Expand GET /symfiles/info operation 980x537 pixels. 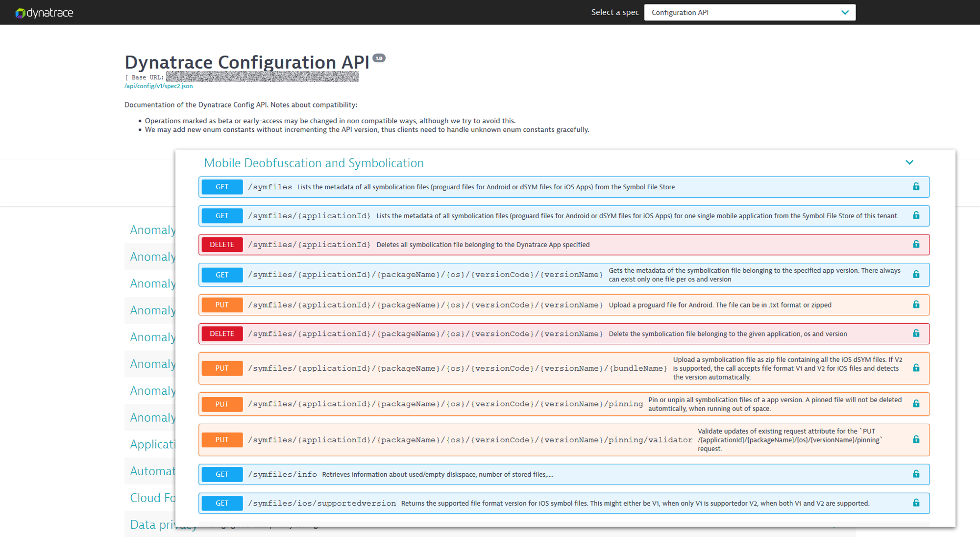pyautogui.click(x=563, y=474)
